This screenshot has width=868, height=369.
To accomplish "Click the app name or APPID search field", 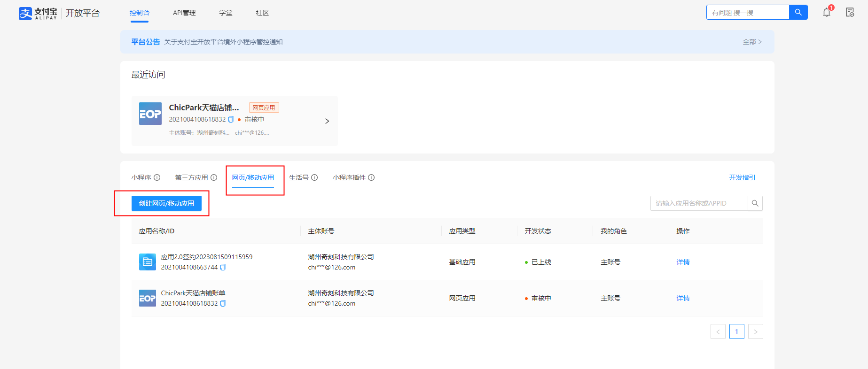I will pos(699,203).
